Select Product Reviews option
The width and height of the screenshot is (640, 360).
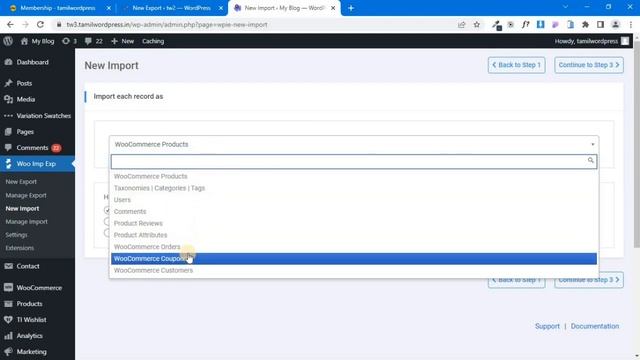click(354, 223)
